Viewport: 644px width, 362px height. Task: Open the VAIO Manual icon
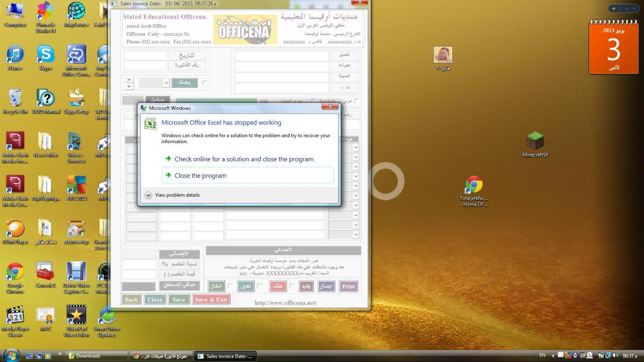[x=46, y=101]
